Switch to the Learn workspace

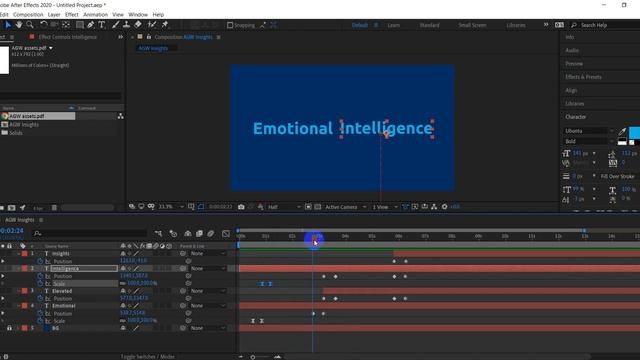pos(393,25)
